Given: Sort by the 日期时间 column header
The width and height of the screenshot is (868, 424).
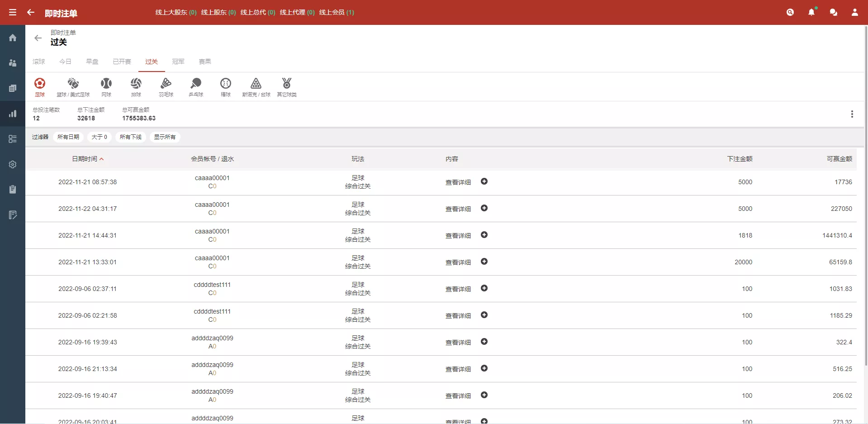Looking at the screenshot, I should coord(85,159).
